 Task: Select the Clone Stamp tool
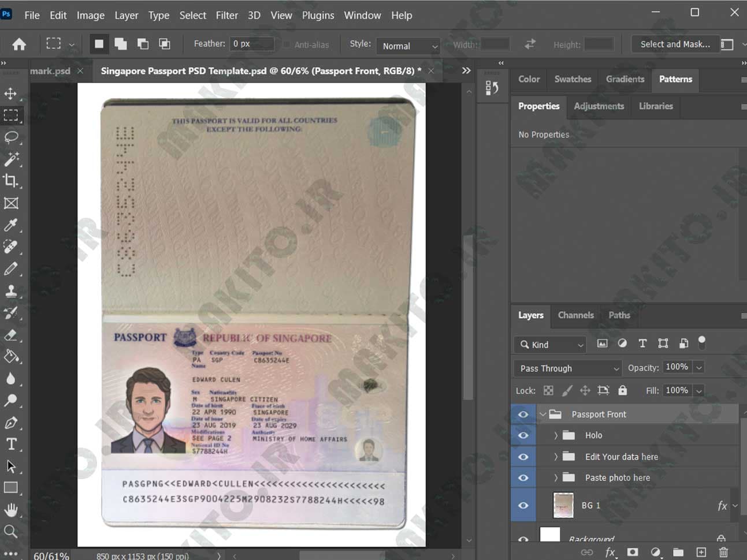click(10, 290)
